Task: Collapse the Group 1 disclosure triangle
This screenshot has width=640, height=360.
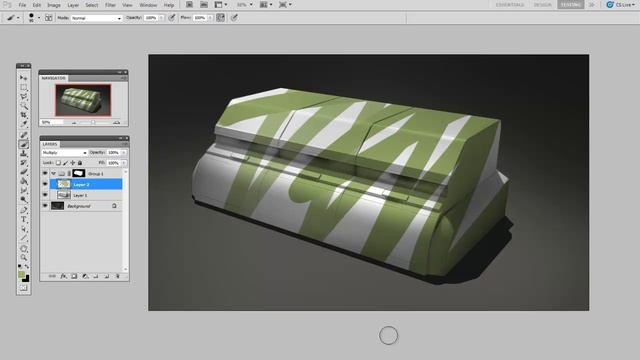Action: click(x=53, y=173)
